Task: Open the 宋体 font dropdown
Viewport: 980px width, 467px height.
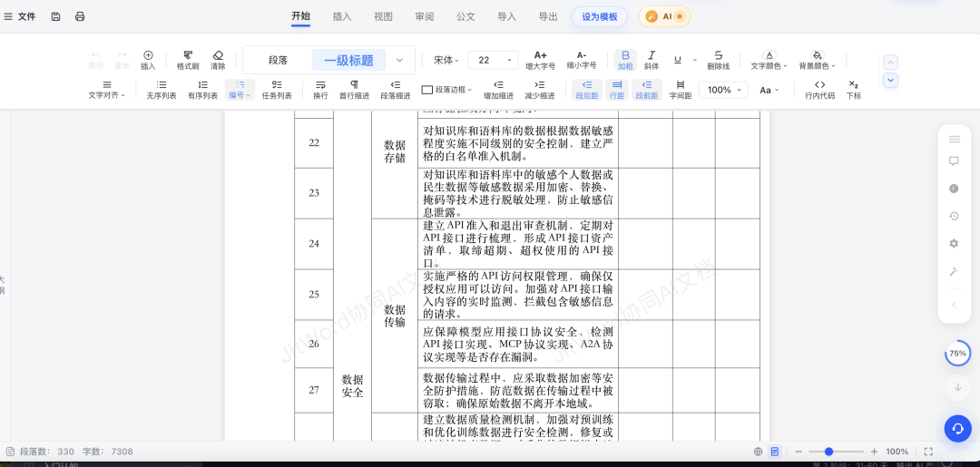Action: (446, 60)
